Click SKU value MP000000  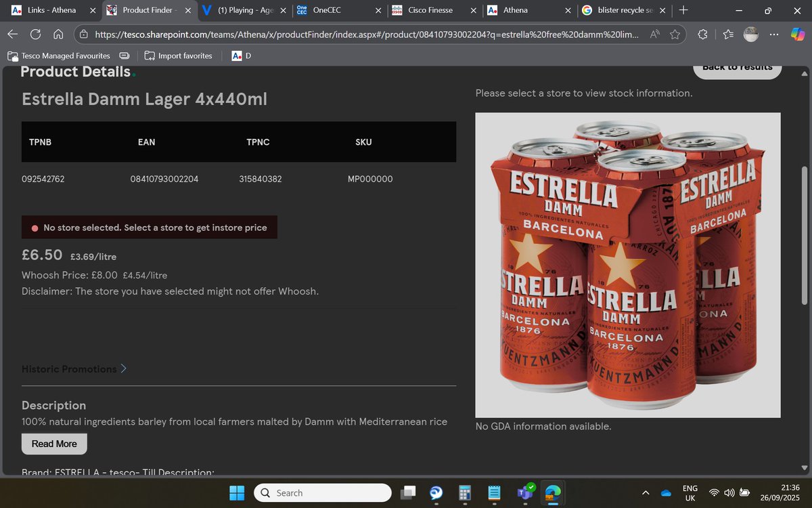370,179
